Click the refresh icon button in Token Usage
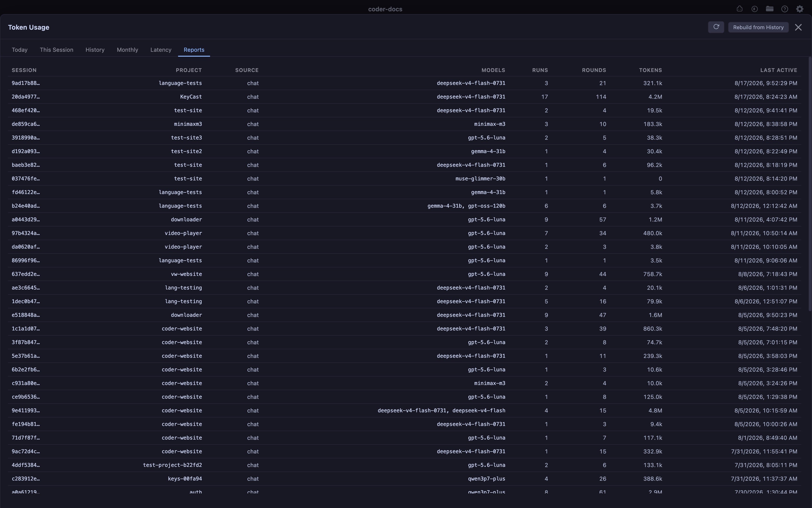This screenshot has height=508, width=812. tap(716, 27)
